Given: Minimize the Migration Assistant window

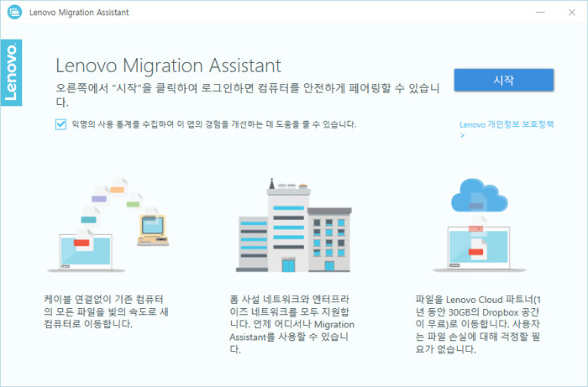Looking at the screenshot, I should pyautogui.click(x=540, y=13).
